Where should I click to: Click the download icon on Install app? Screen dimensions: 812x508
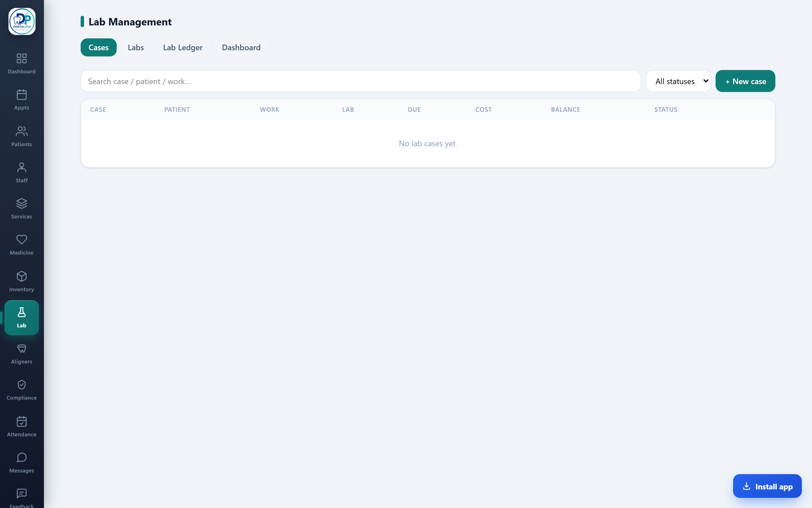(x=747, y=486)
